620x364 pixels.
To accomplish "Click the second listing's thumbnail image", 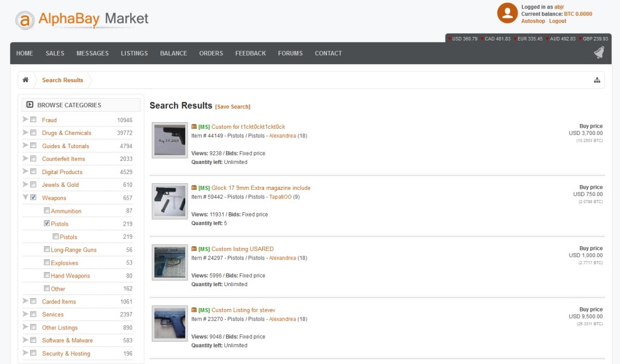I will tap(170, 201).
